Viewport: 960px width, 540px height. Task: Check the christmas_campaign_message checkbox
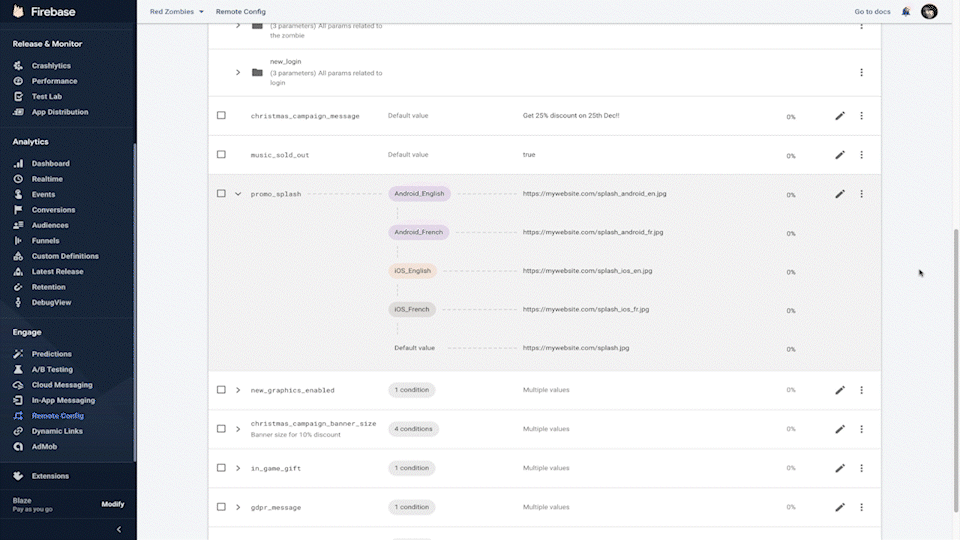click(221, 116)
